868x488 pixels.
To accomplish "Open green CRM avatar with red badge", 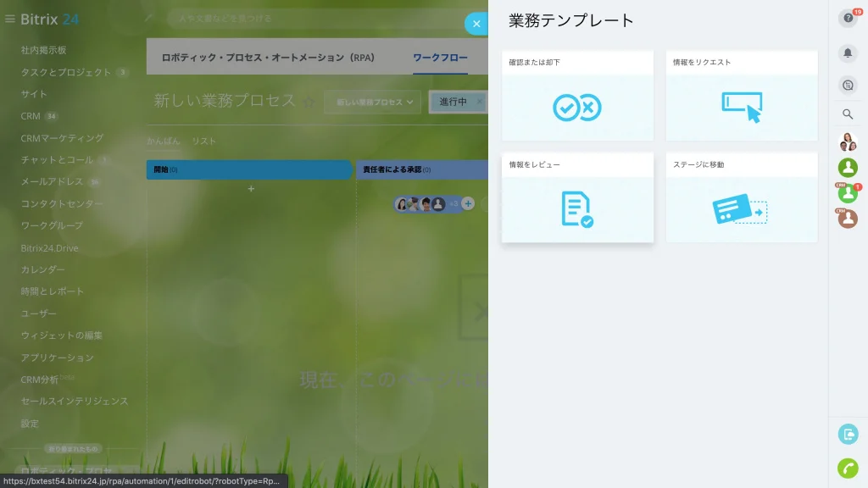I will point(848,193).
